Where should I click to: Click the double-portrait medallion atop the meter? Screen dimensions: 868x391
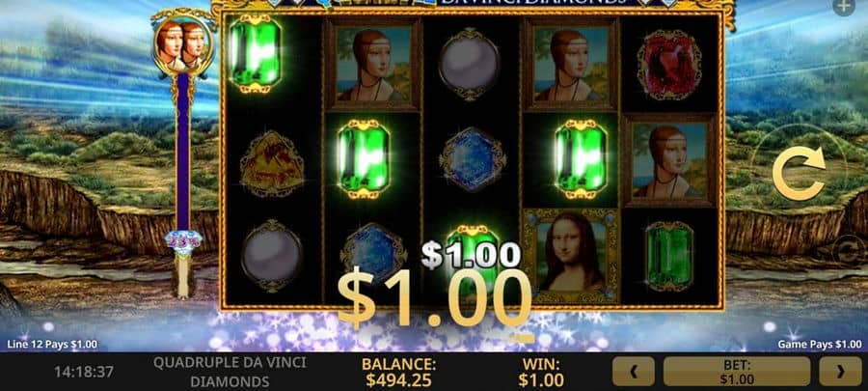point(184,43)
